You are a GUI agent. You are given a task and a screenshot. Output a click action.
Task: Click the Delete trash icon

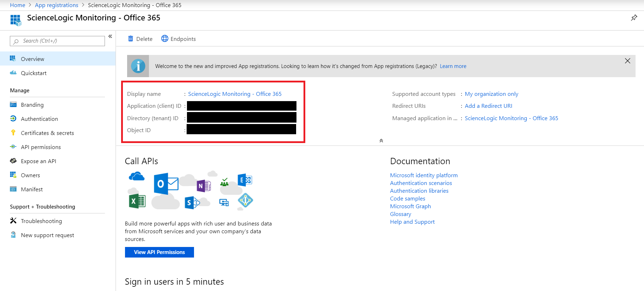coord(131,39)
